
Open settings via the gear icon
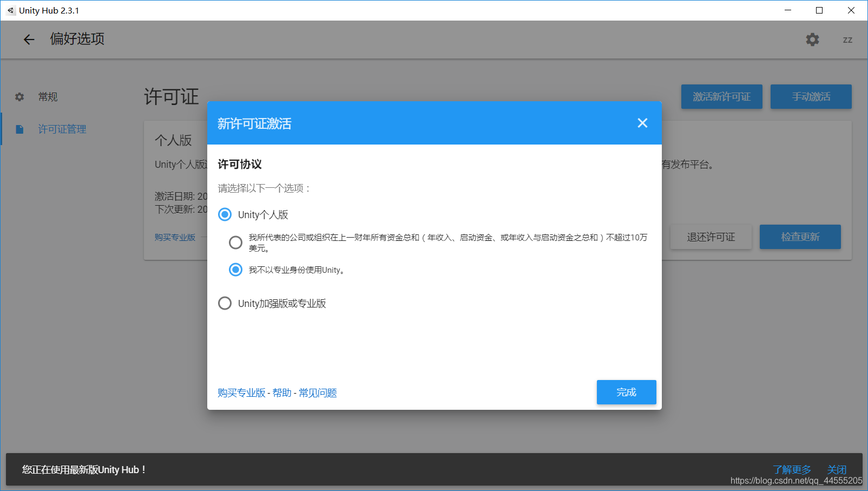point(812,40)
